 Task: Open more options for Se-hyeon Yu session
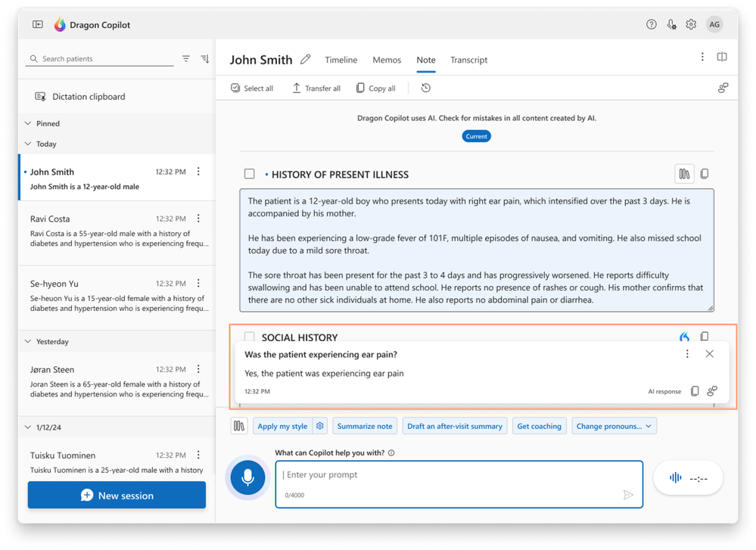pyautogui.click(x=198, y=283)
